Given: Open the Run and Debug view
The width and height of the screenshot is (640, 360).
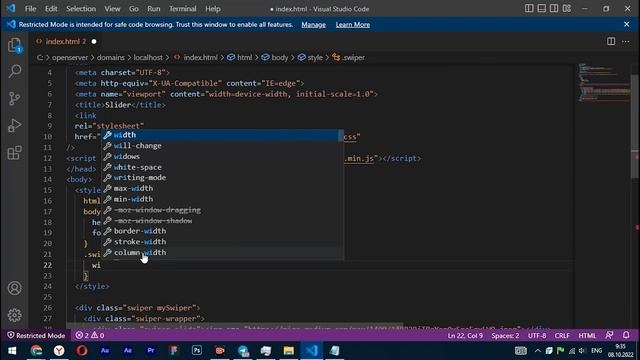Looking at the screenshot, I should pyautogui.click(x=15, y=125).
